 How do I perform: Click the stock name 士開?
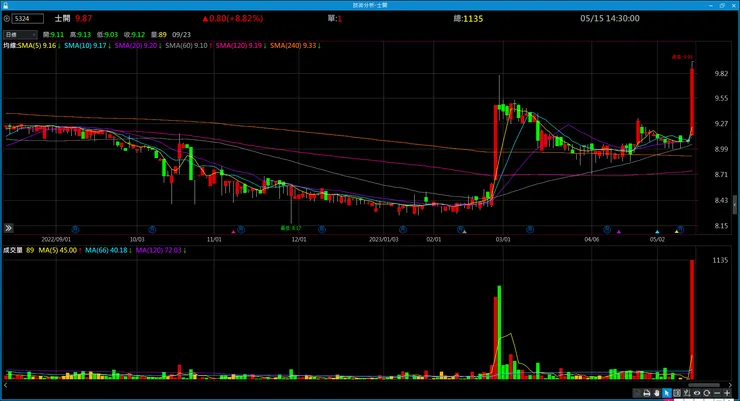[62, 18]
